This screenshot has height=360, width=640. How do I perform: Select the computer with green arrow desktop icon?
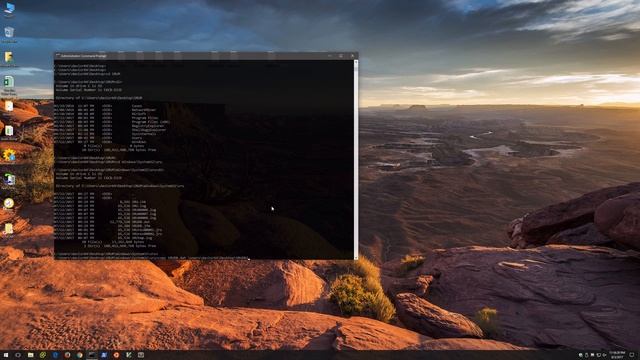coord(9,180)
